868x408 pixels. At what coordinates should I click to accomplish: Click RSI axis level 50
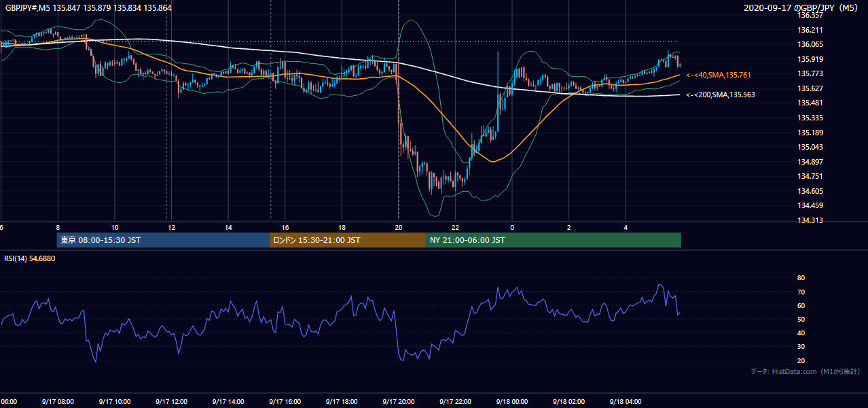click(x=801, y=320)
